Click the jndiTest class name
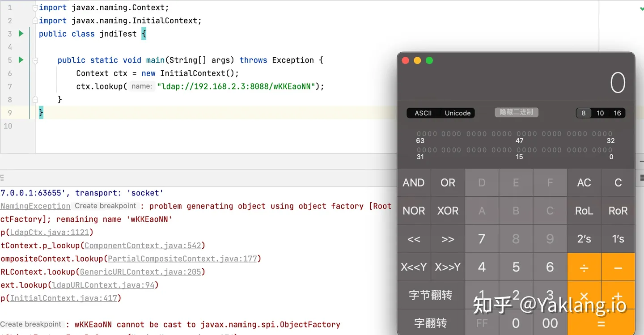The height and width of the screenshot is (335, 644). click(118, 34)
